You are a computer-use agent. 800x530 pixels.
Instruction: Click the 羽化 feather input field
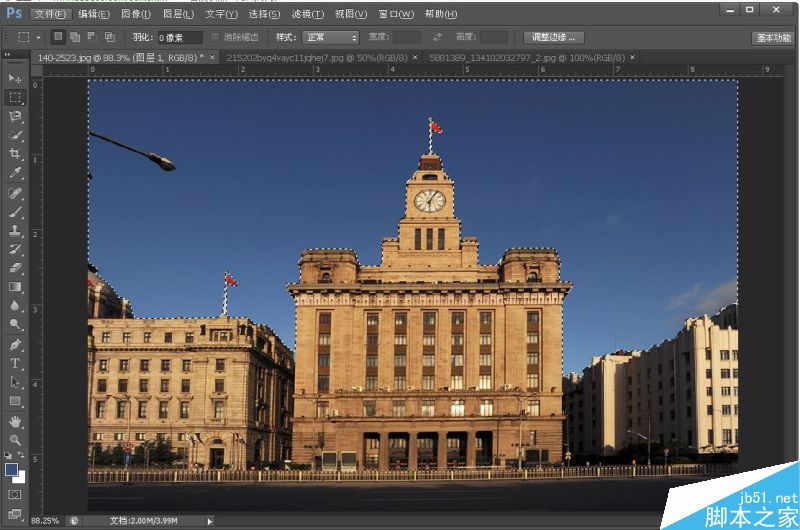tap(180, 38)
